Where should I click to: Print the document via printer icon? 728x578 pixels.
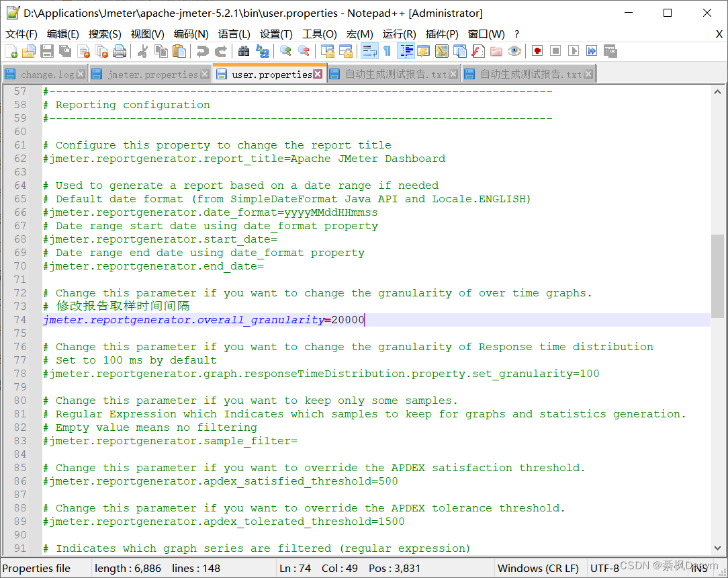(120, 51)
